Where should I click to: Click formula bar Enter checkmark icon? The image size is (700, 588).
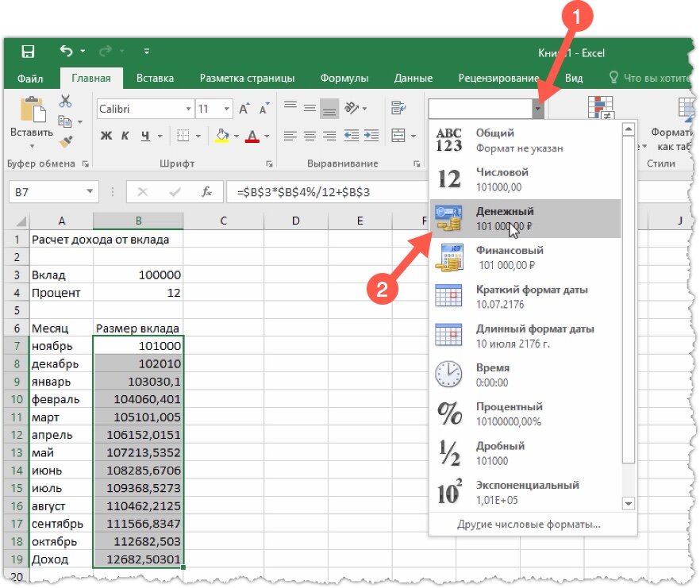click(x=175, y=192)
